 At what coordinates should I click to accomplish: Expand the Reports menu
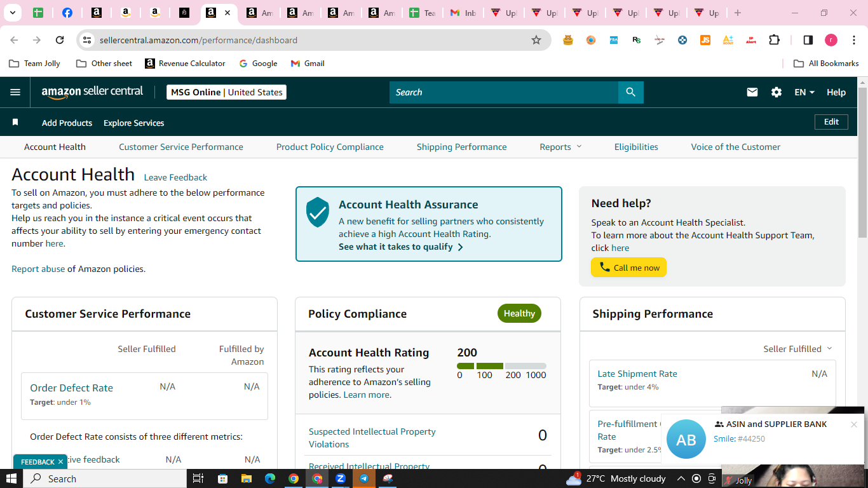point(561,147)
